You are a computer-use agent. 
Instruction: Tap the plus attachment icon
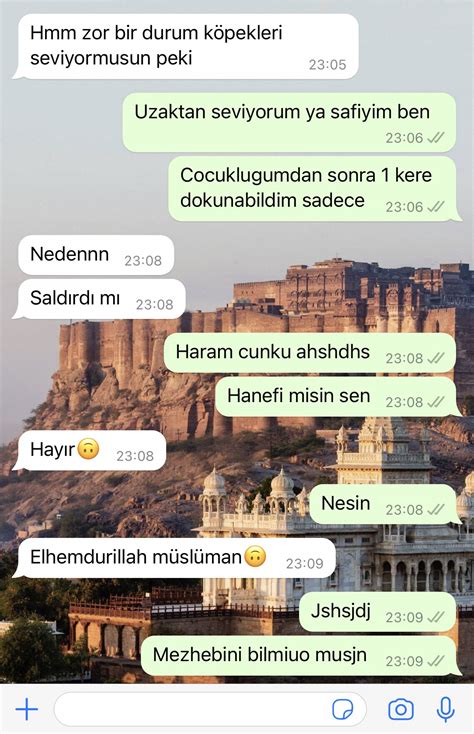pyautogui.click(x=27, y=710)
